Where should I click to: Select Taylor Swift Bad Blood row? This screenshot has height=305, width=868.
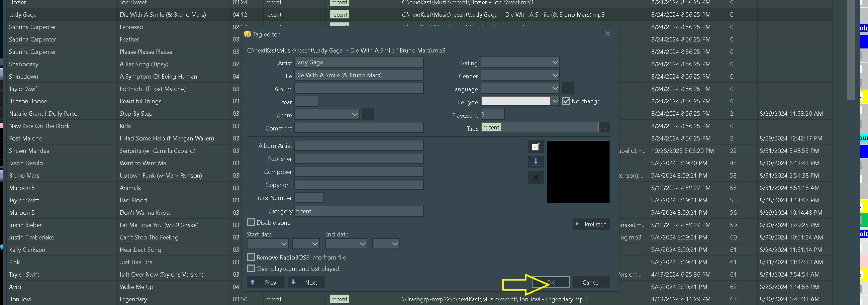pos(124,200)
